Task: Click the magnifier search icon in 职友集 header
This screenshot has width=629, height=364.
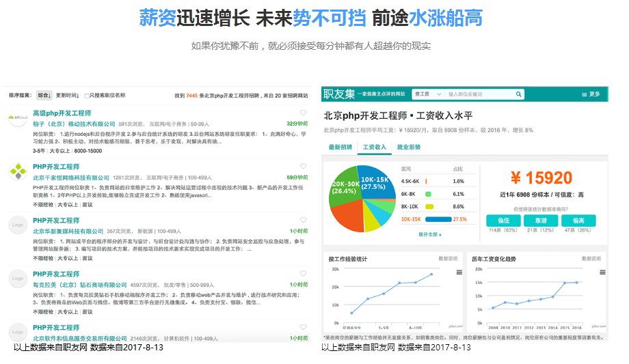Action: [x=519, y=94]
